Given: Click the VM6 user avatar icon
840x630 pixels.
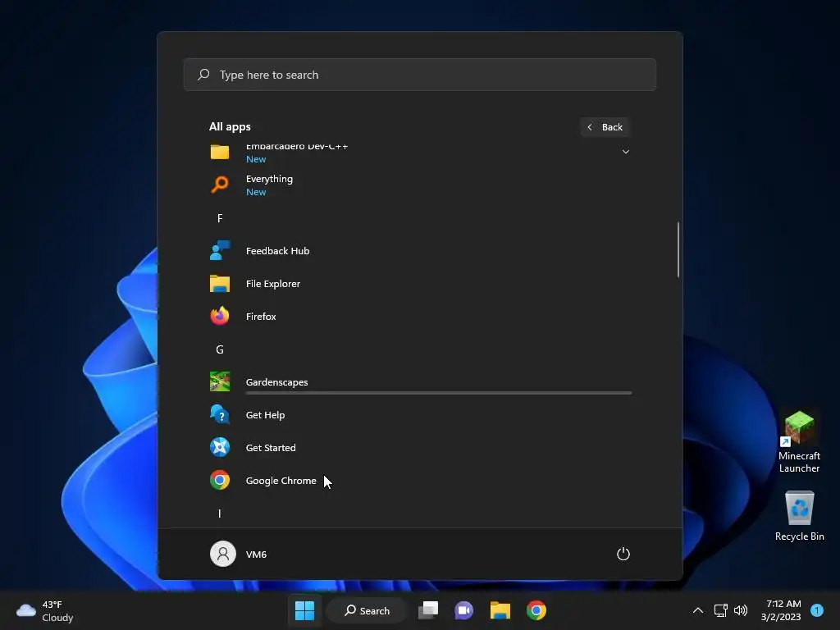Looking at the screenshot, I should tap(223, 554).
